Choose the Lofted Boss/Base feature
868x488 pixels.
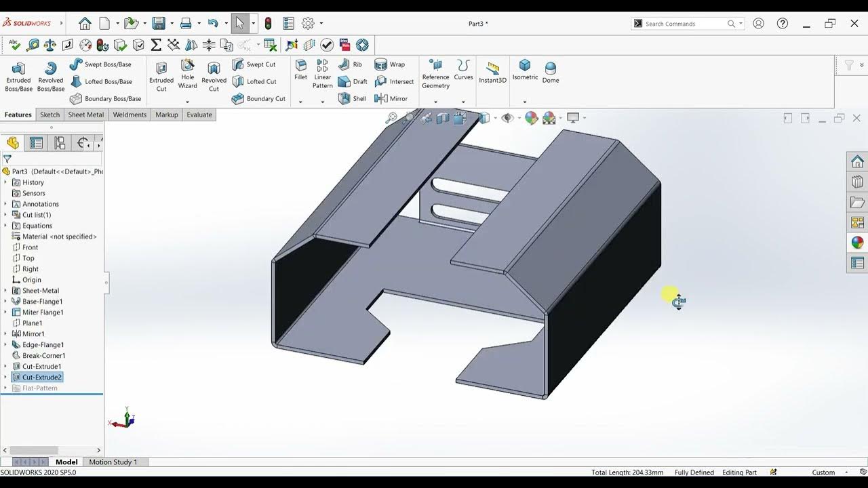(101, 81)
